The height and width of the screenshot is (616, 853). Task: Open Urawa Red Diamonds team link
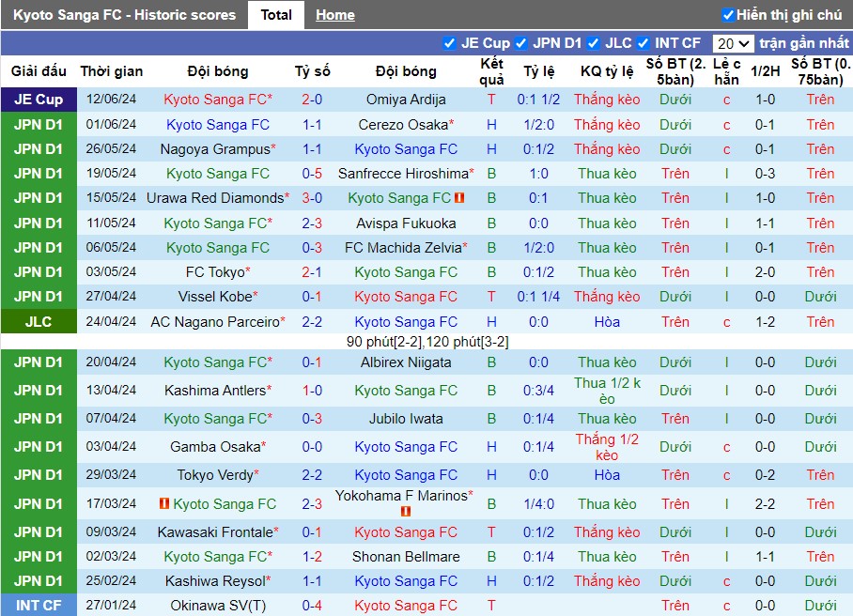[215, 198]
